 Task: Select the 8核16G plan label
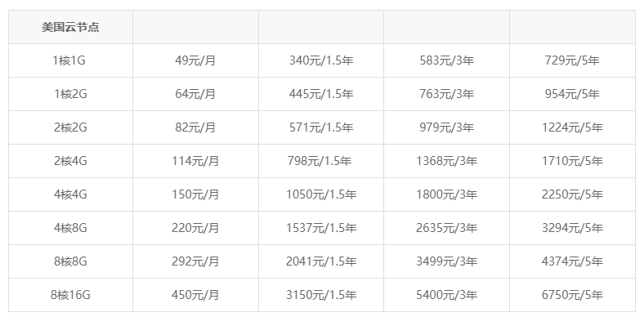coord(70,295)
